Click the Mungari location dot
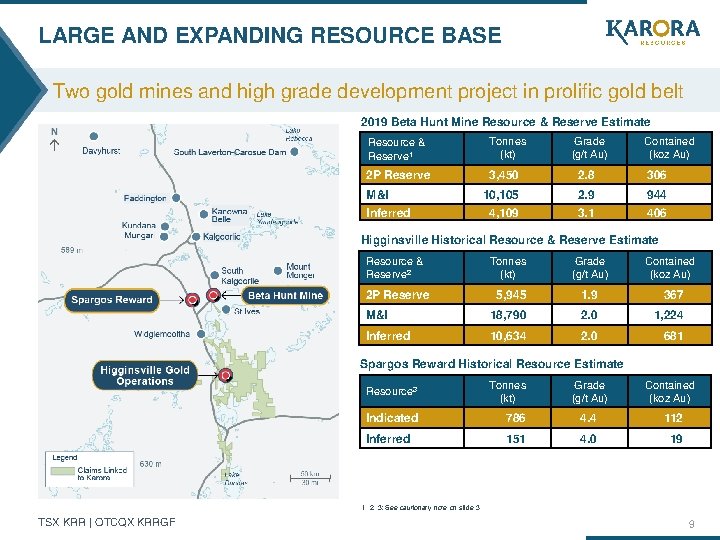Viewport: 720px width, 540px height. point(164,236)
